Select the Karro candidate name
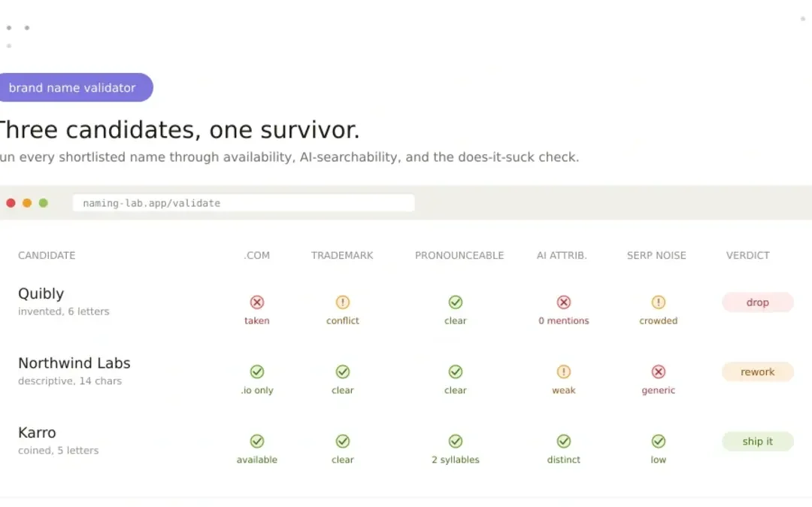Image resolution: width=812 pixels, height=507 pixels. [x=37, y=433]
